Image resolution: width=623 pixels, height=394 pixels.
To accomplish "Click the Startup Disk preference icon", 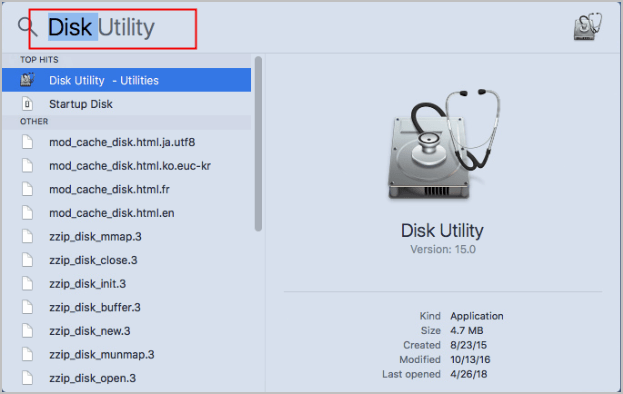I will 27,104.
